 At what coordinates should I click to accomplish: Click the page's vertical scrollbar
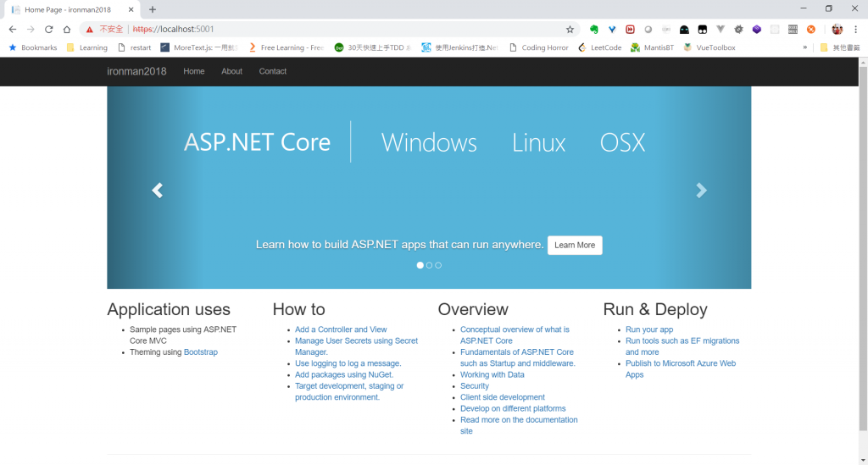pyautogui.click(x=863, y=249)
